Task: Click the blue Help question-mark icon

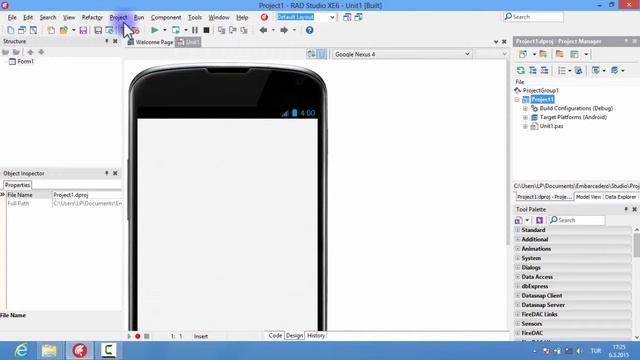Action: [x=309, y=30]
